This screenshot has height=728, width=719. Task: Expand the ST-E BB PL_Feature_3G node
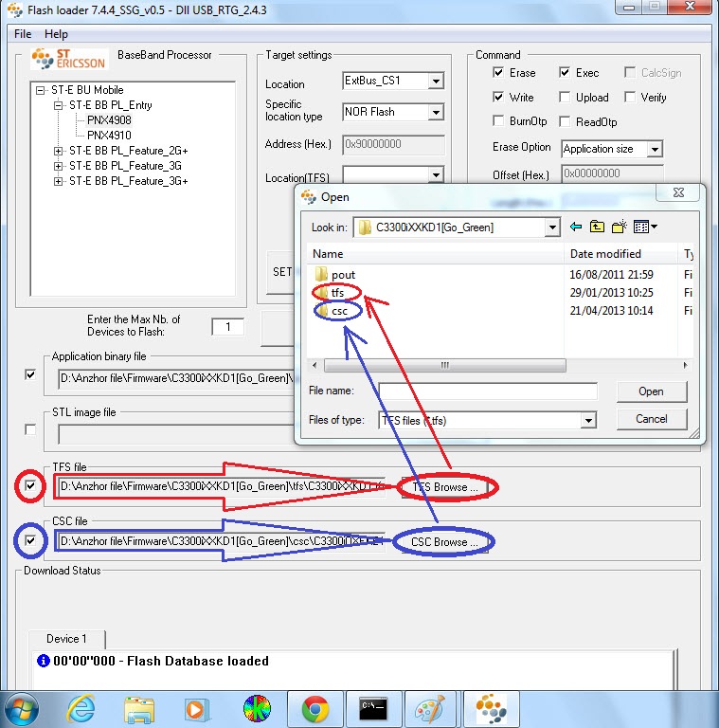click(58, 166)
